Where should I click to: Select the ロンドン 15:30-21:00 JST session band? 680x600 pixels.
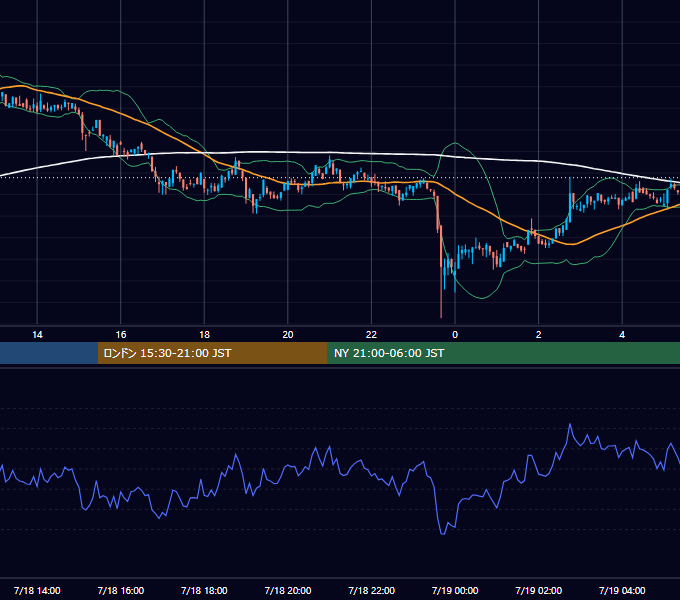(x=212, y=353)
